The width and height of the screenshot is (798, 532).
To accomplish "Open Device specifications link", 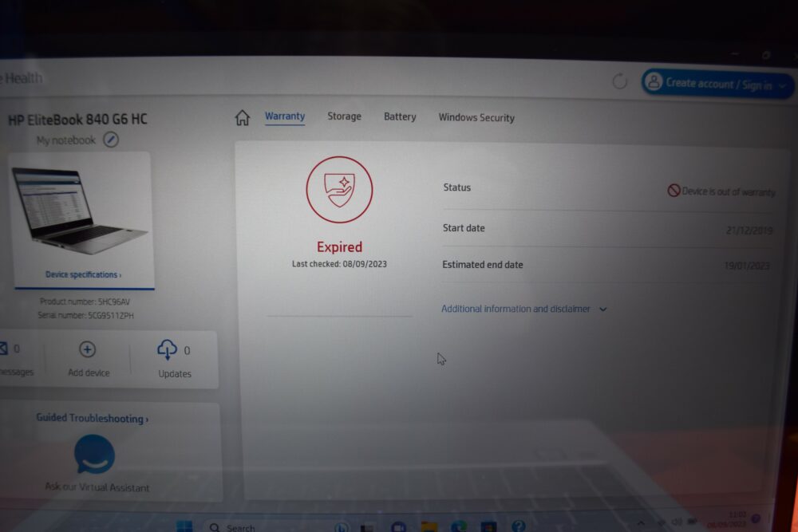I will pyautogui.click(x=83, y=274).
